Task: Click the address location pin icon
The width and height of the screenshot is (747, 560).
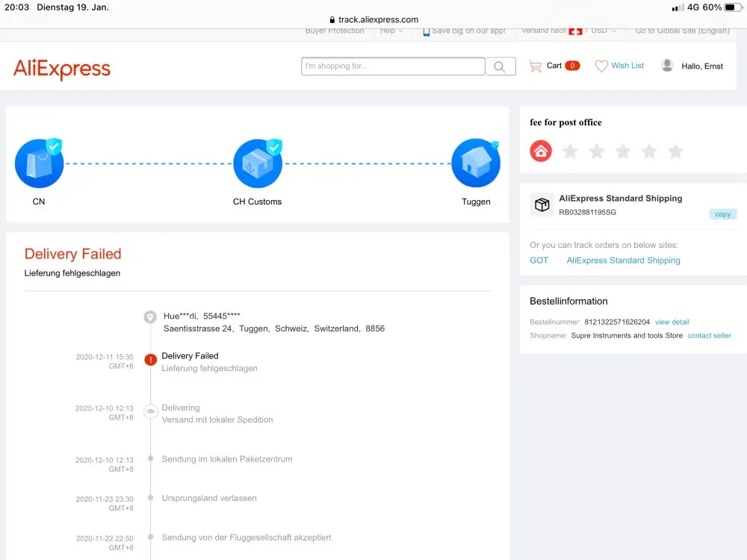Action: tap(150, 317)
